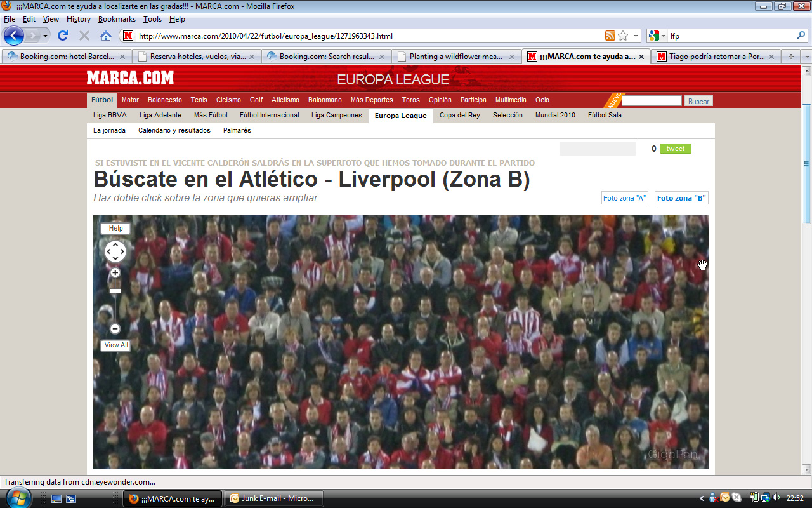The height and width of the screenshot is (508, 812).
Task: Click the Foto zona "A" link
Action: click(624, 198)
